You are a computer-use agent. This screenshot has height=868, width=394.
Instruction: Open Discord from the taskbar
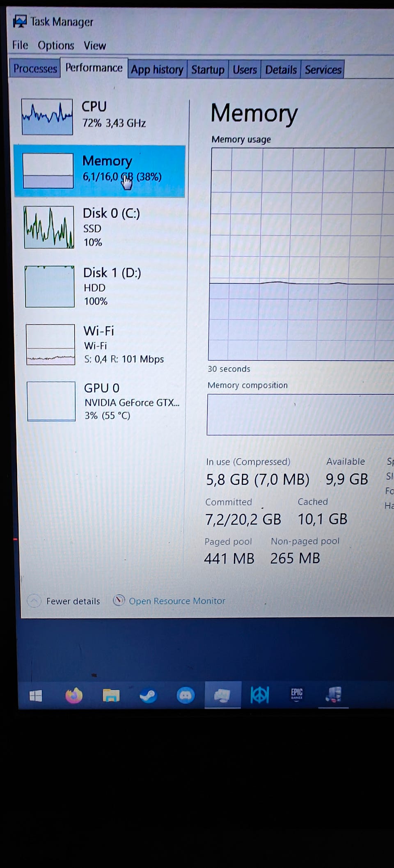186,696
